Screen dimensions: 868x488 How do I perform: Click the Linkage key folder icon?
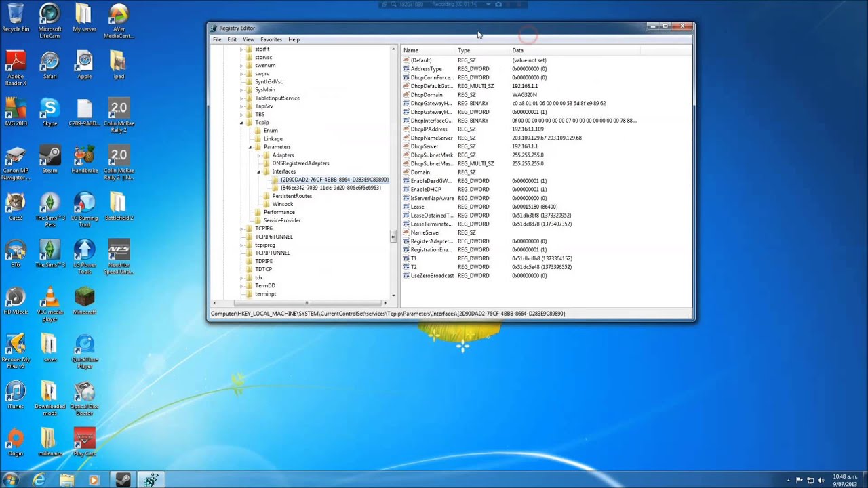[x=258, y=139]
